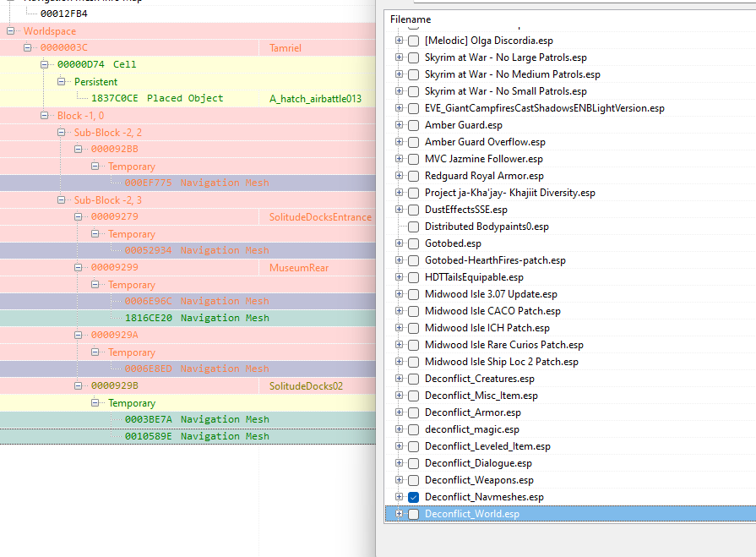Expand the Deconflict_Navmeshes.esp entry
This screenshot has width=756, height=557.
pyautogui.click(x=399, y=497)
